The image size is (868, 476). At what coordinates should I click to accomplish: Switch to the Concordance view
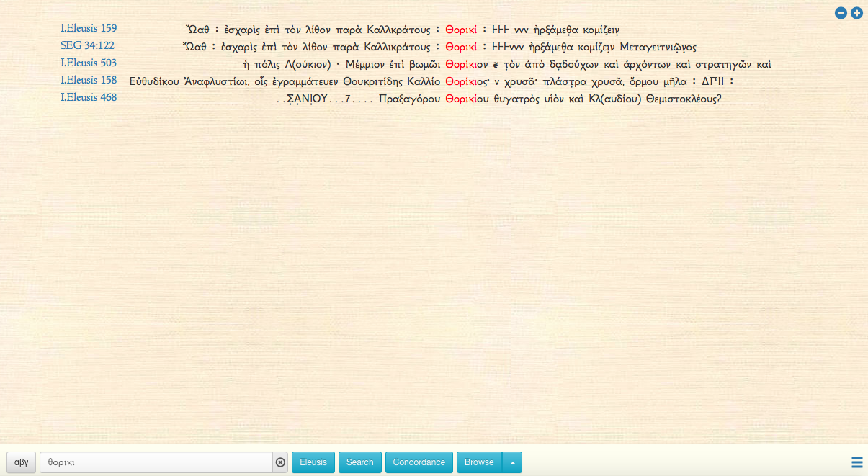[419, 462]
